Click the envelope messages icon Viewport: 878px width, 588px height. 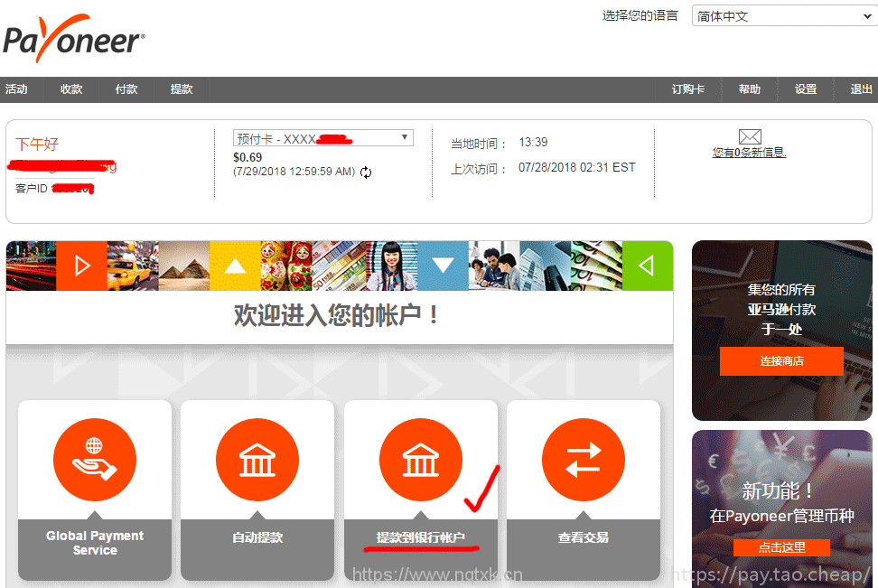coord(750,137)
